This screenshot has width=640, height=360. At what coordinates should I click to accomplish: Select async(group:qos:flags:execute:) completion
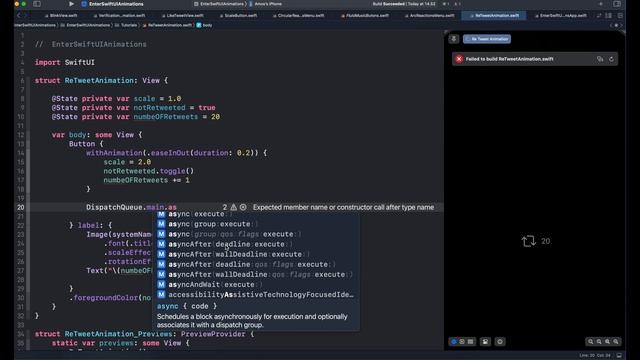[256, 234]
